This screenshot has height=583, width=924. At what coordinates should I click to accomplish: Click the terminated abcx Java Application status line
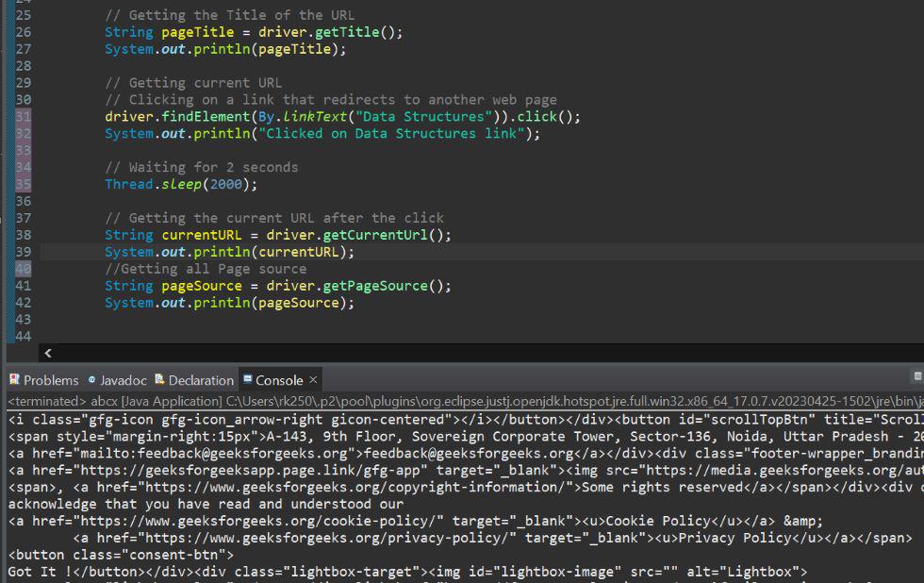[x=466, y=401]
